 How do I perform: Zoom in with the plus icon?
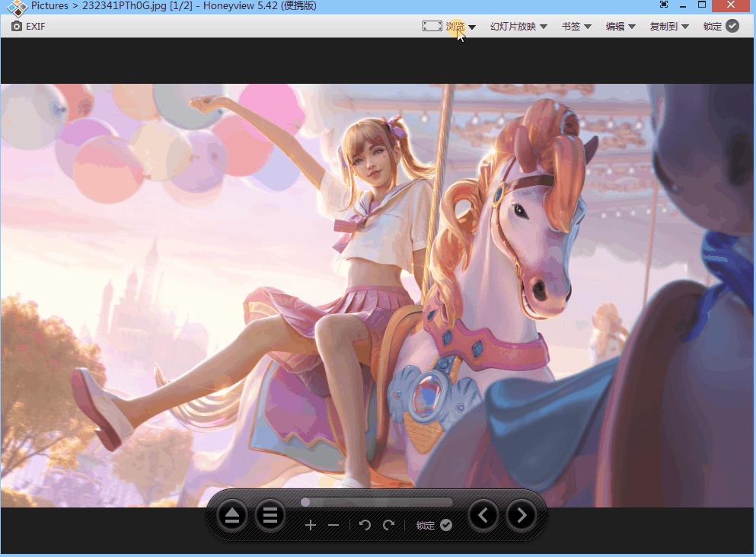(310, 525)
